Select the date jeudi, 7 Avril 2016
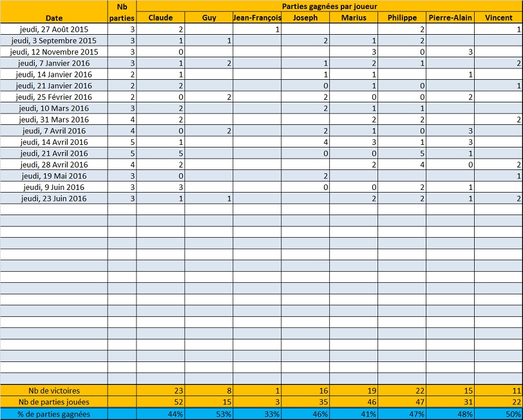 click(x=53, y=131)
